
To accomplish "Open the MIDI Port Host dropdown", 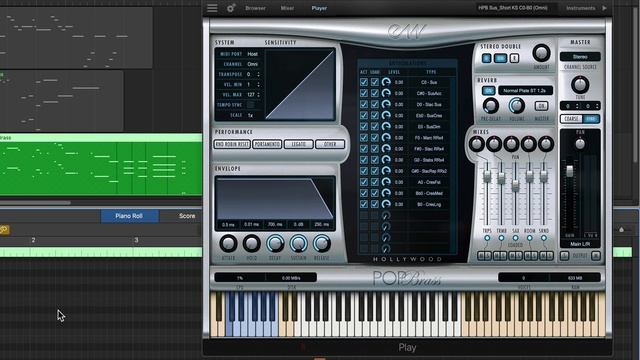I will [x=253, y=54].
